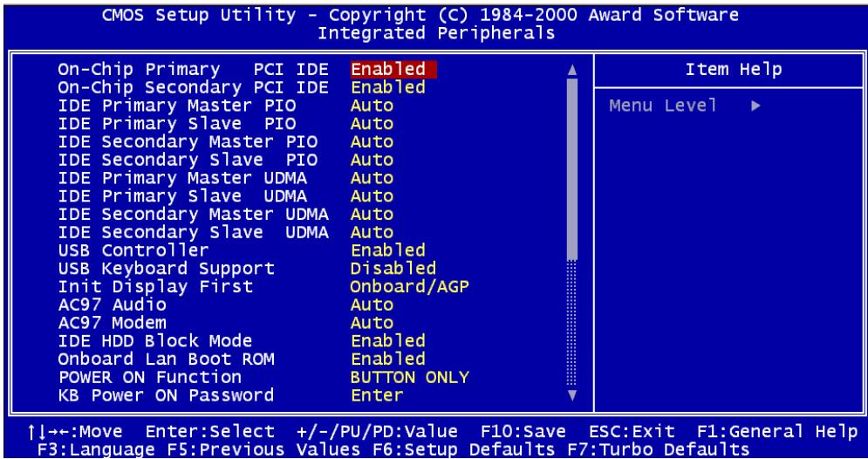Click the dotted scrollbar track area

(572, 323)
